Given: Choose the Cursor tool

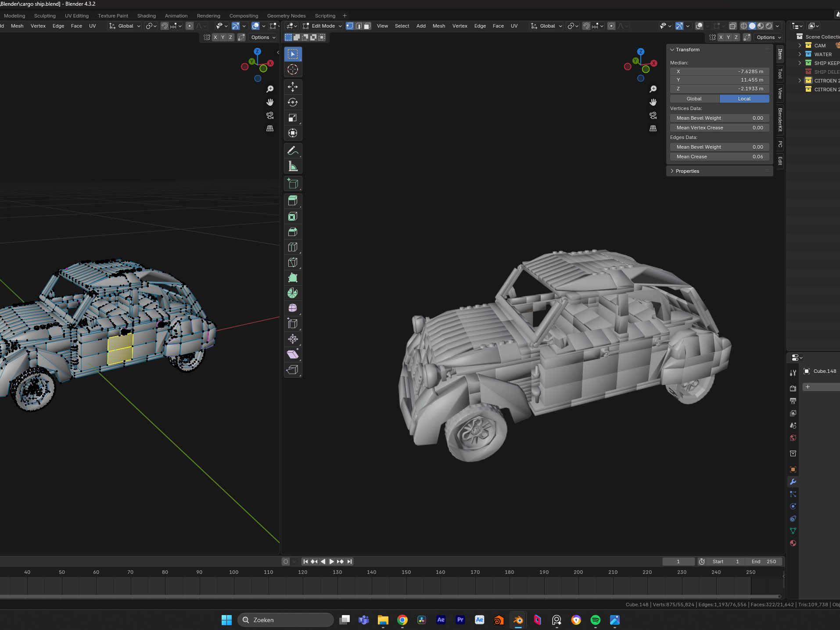Looking at the screenshot, I should (x=293, y=69).
